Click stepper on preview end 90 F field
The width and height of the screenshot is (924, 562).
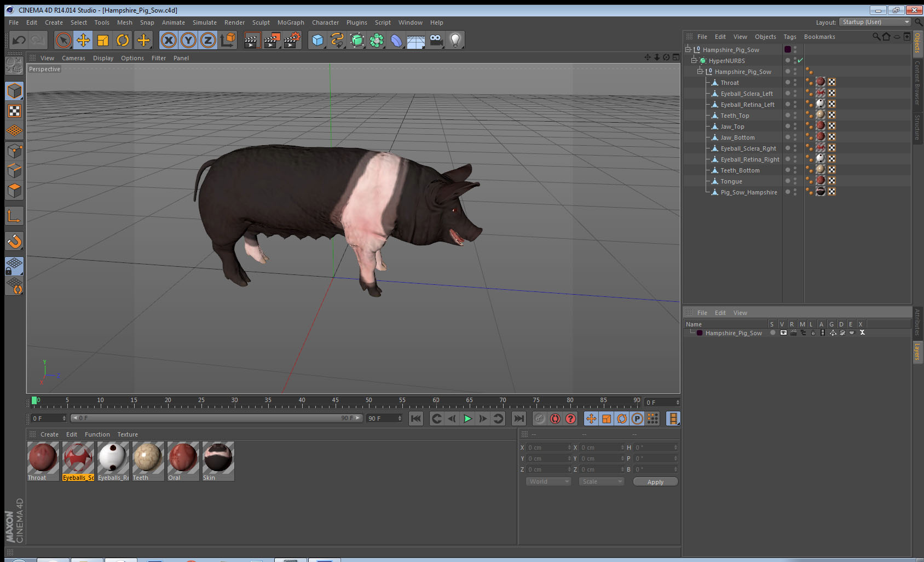[400, 418]
